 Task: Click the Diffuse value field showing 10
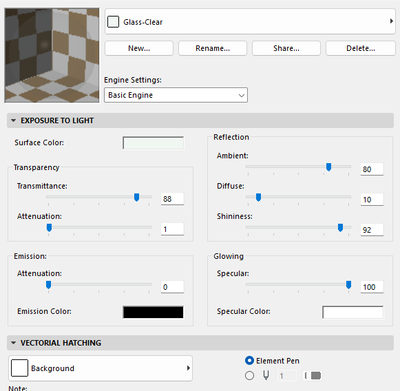coord(372,199)
